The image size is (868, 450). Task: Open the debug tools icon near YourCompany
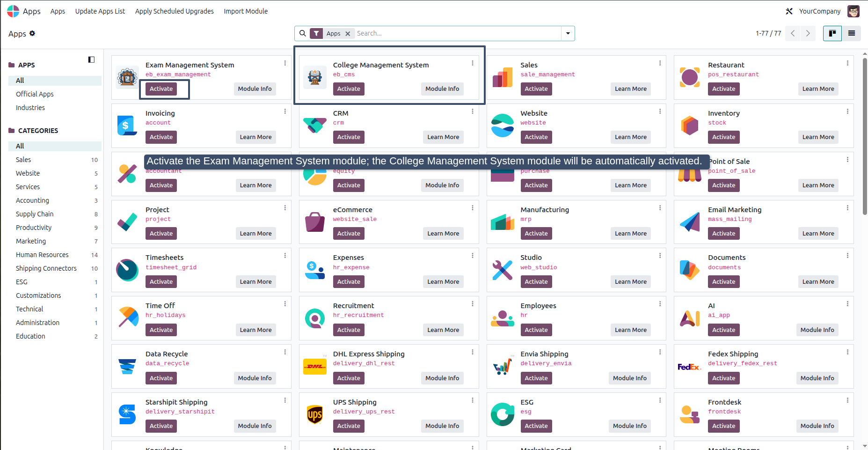point(789,11)
